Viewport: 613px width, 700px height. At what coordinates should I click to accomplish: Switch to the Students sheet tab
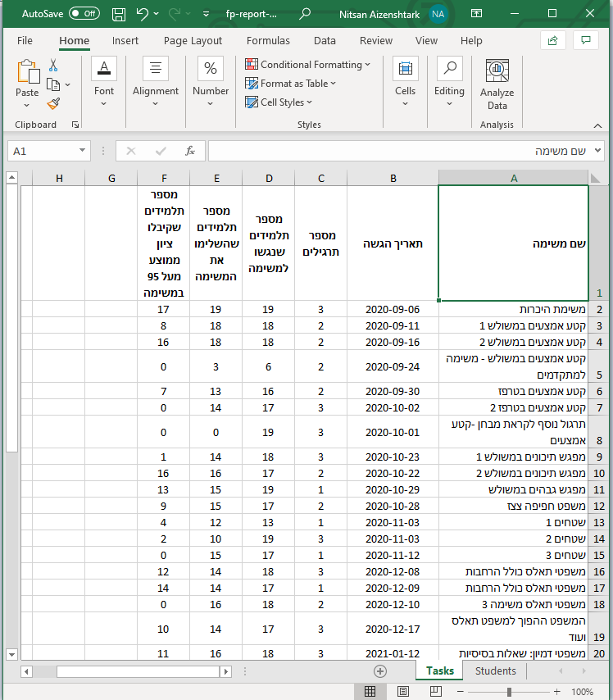(x=496, y=670)
